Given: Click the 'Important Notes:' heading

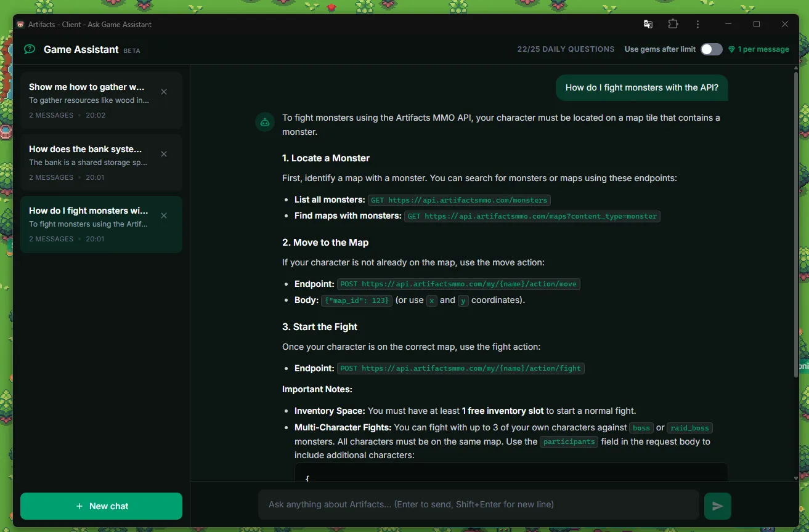Looking at the screenshot, I should (x=317, y=389).
